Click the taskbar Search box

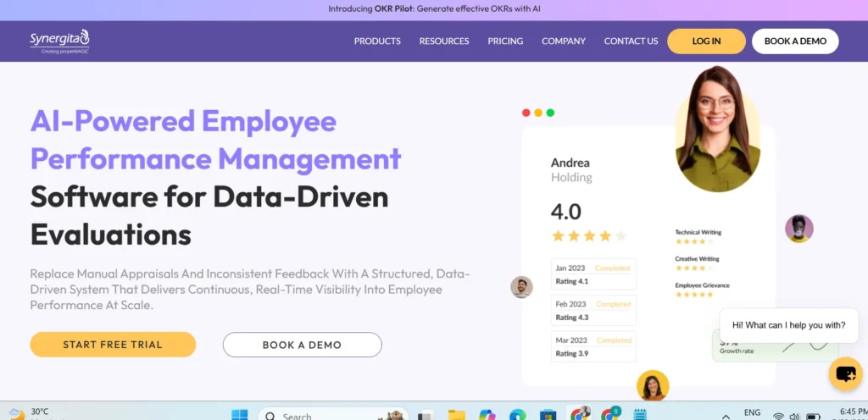click(x=332, y=414)
